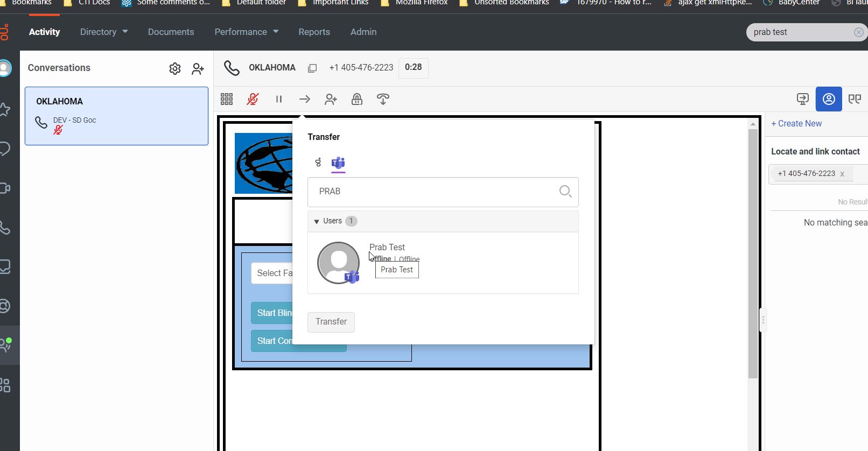The image size is (868, 451).
Task: Open the sidebar chat bubble icon
Action: click(x=5, y=149)
